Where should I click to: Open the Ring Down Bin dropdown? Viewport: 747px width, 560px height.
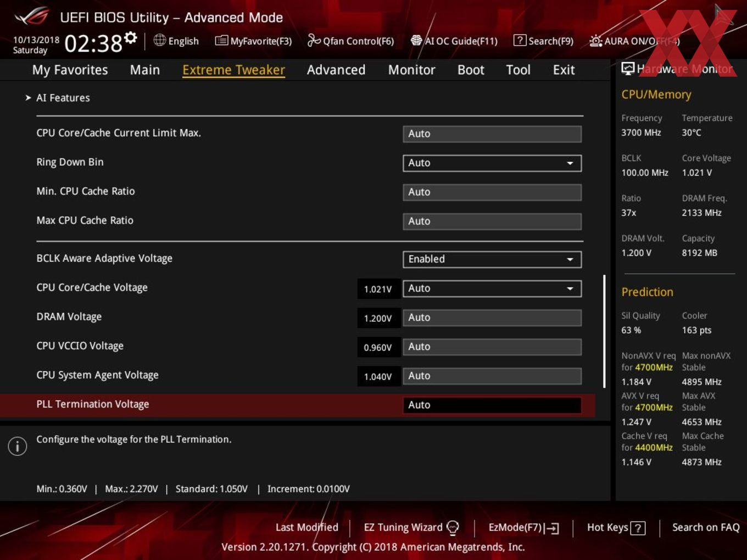click(x=492, y=163)
